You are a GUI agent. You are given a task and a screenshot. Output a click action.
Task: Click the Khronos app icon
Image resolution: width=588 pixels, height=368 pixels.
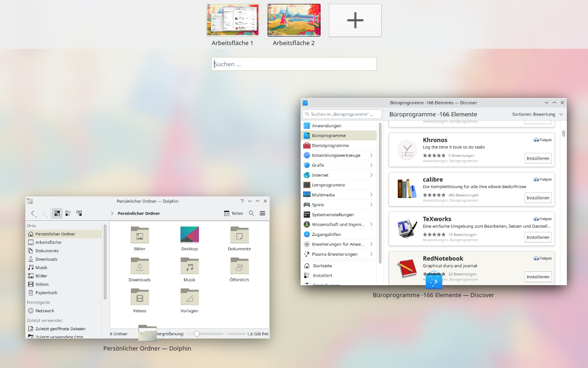pos(407,149)
